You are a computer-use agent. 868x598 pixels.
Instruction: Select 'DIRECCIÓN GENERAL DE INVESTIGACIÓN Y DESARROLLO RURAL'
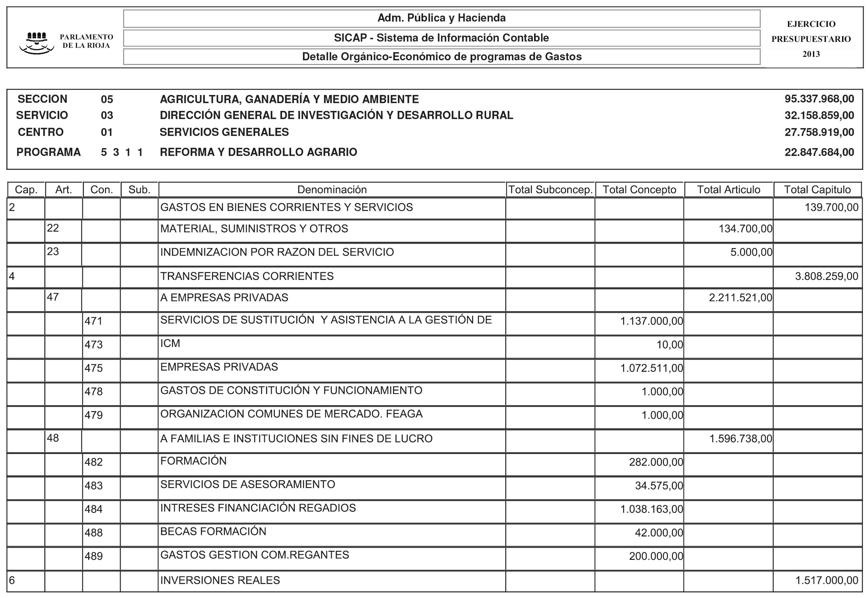pyautogui.click(x=336, y=115)
